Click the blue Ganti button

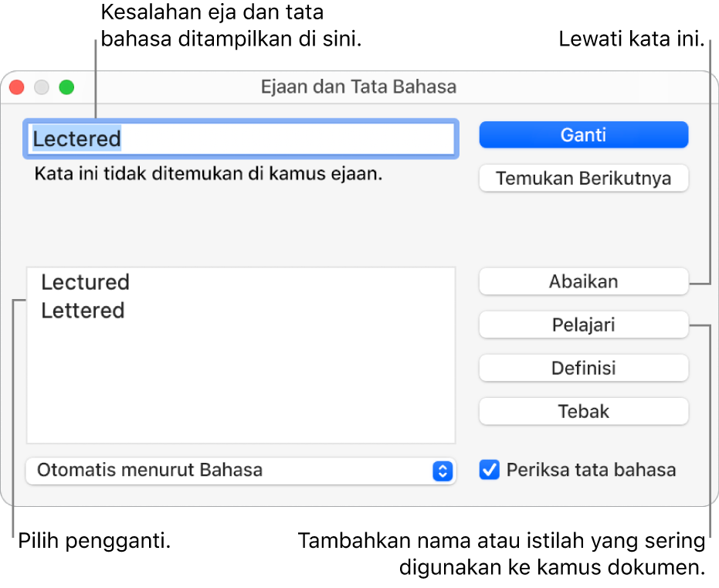pos(583,135)
